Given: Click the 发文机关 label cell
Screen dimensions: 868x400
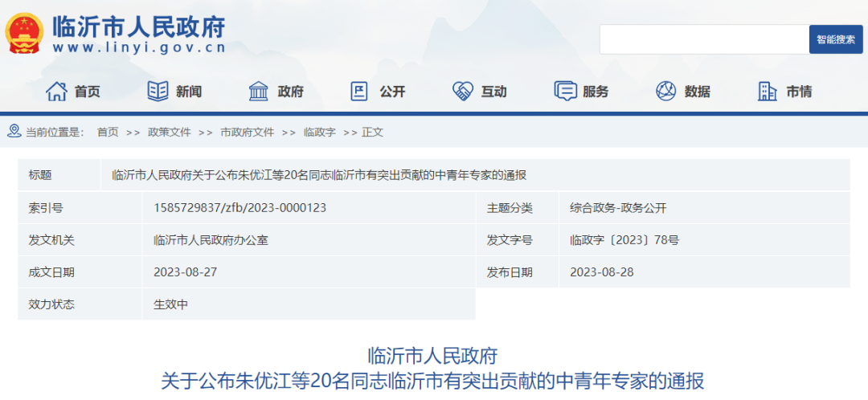Looking at the screenshot, I should [x=80, y=240].
